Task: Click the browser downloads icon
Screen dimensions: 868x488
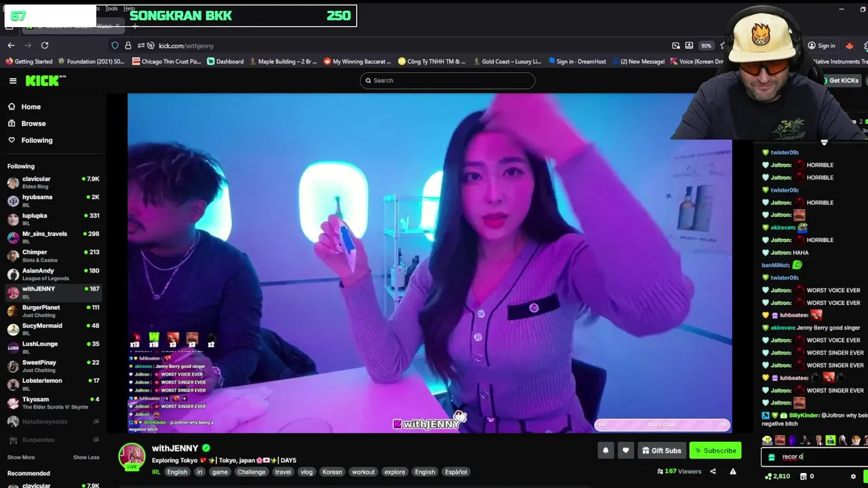Action: click(689, 45)
